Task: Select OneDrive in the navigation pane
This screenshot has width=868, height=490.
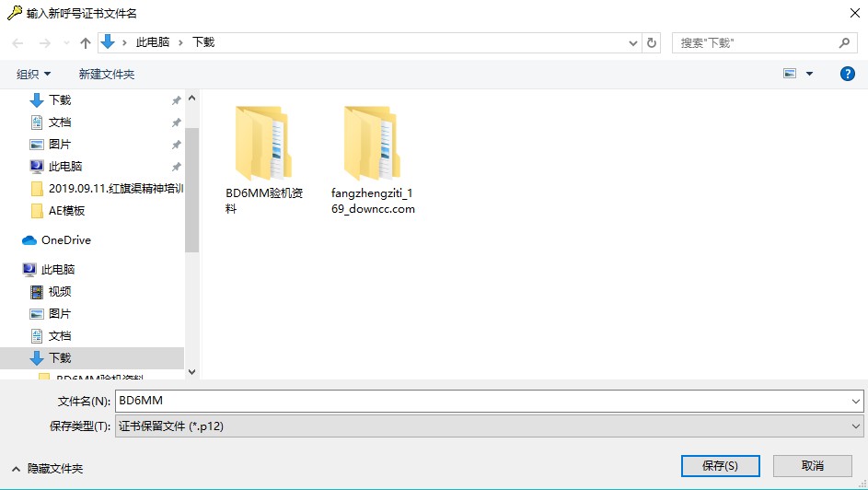Action: pos(65,240)
